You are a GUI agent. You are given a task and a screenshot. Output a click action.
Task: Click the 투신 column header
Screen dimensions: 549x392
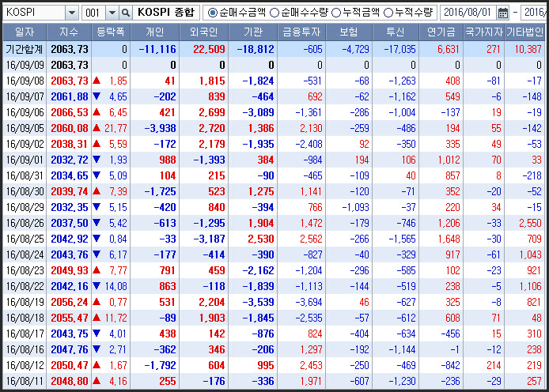[x=396, y=32]
